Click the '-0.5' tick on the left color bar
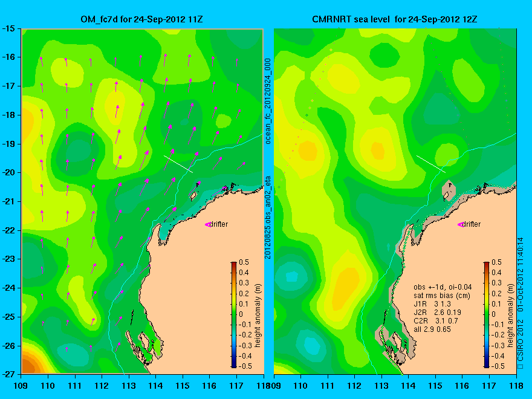The width and height of the screenshot is (532, 399). point(245,366)
